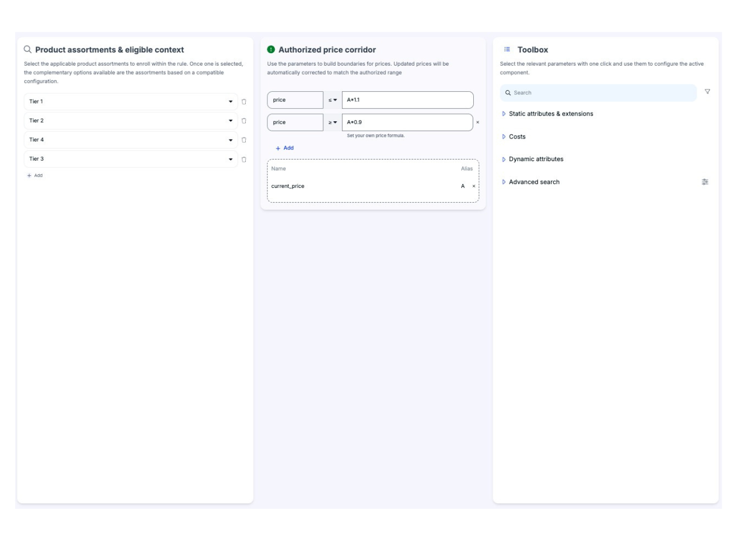The width and height of the screenshot is (729, 560).
Task: Click the Toolbox panel list icon
Action: point(507,49)
